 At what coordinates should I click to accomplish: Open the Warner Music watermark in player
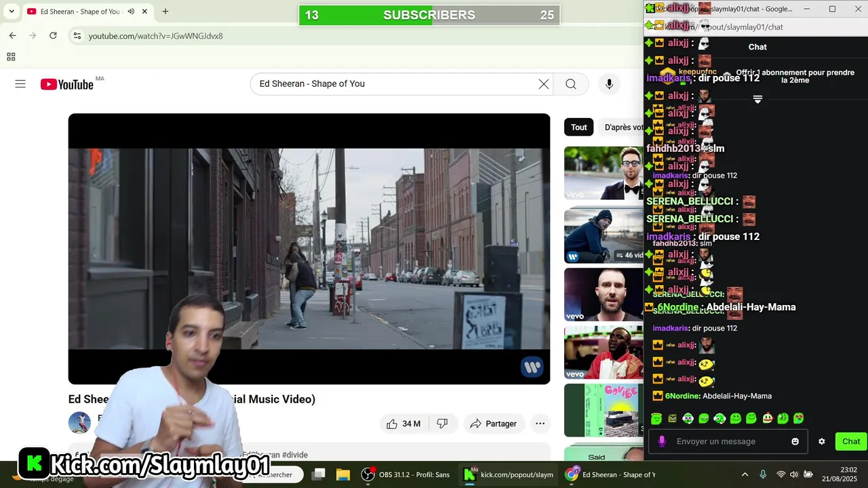click(x=532, y=367)
